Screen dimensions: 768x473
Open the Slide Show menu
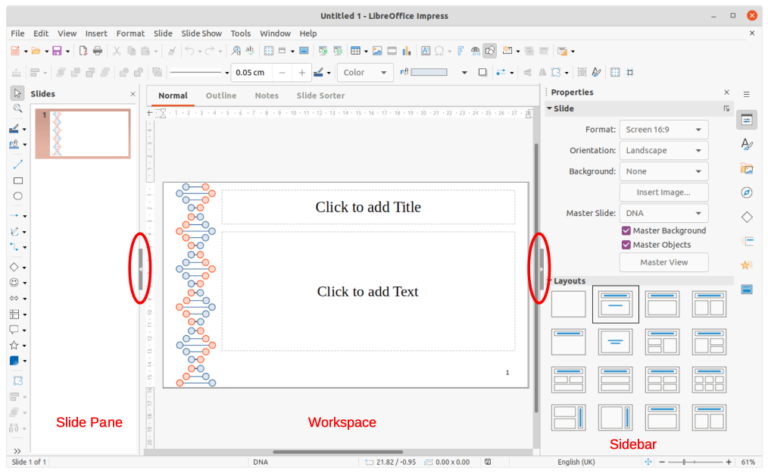(201, 33)
